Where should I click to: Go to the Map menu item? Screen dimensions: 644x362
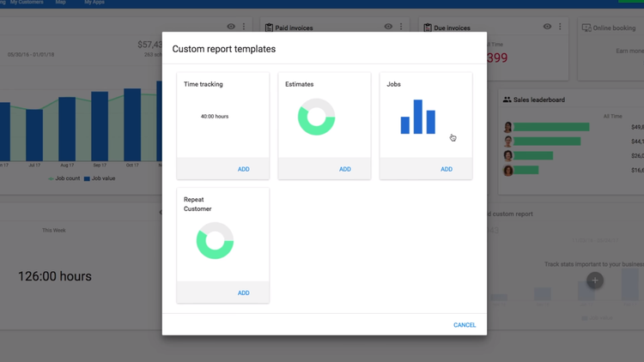click(x=60, y=3)
